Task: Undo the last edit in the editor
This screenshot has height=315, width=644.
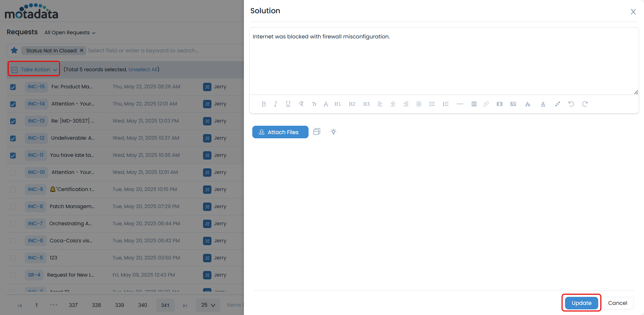Action: pos(571,104)
